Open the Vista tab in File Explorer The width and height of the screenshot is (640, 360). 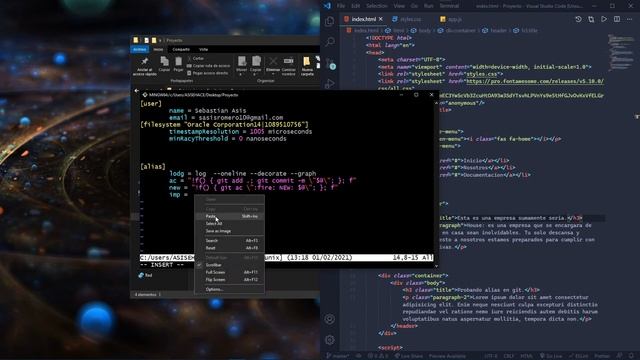[x=203, y=49]
